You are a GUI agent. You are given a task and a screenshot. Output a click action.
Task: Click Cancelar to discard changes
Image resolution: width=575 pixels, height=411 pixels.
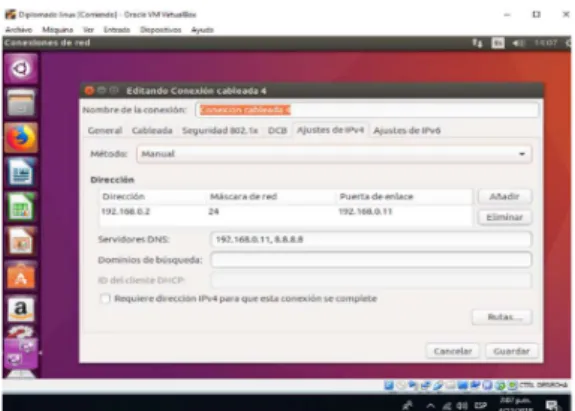coord(453,351)
